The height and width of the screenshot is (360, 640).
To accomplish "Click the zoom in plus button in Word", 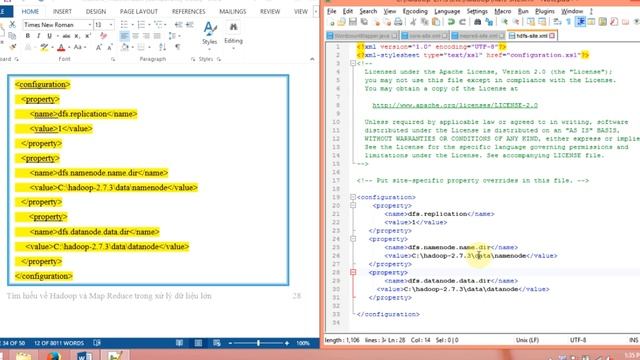I will click(287, 343).
